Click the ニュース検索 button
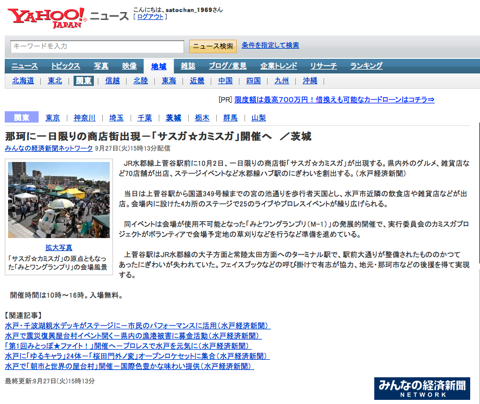 click(x=213, y=46)
